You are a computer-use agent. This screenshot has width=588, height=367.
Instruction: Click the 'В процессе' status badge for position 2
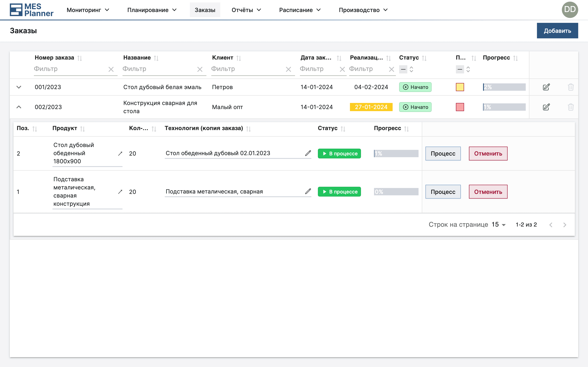tap(339, 153)
